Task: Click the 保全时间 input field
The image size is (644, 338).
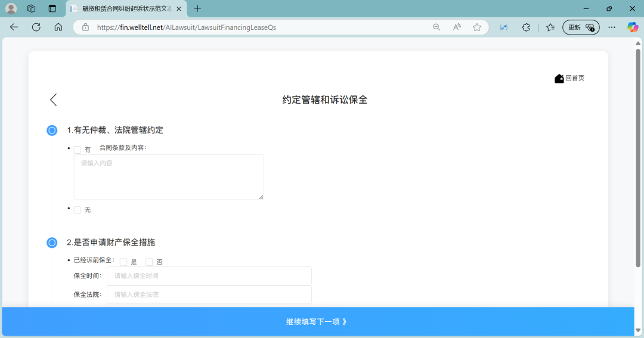Action: [209, 276]
